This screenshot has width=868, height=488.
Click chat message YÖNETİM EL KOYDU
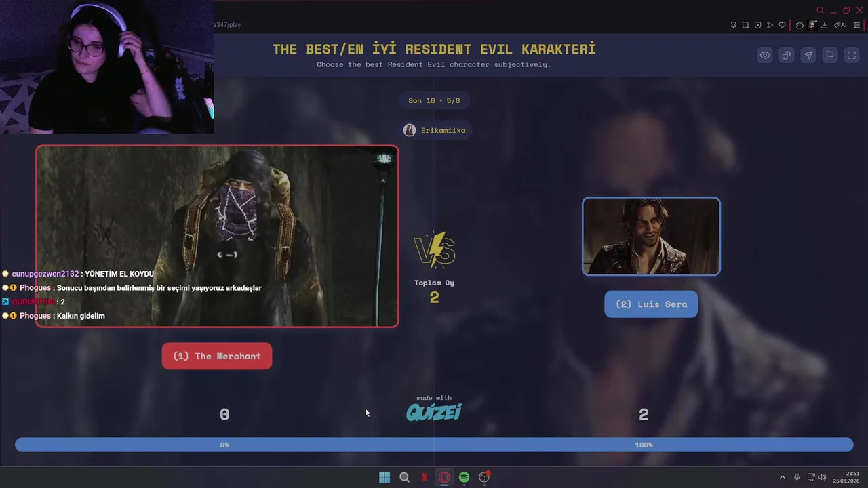(x=119, y=274)
